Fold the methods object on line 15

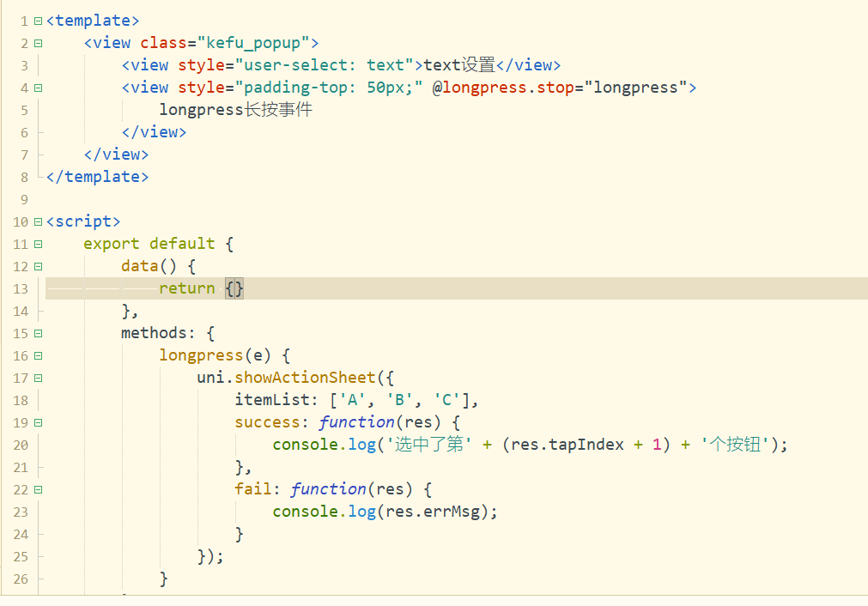(38, 333)
